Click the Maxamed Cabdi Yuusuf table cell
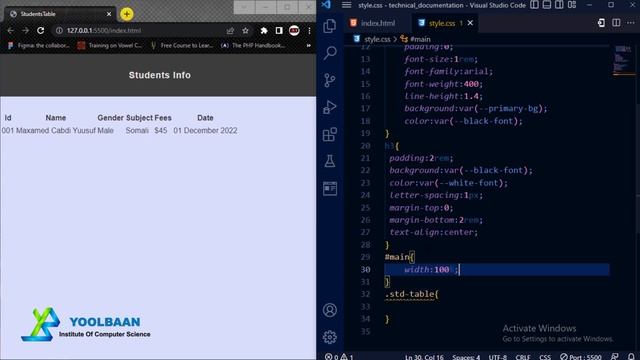The width and height of the screenshot is (640, 360). 56,131
